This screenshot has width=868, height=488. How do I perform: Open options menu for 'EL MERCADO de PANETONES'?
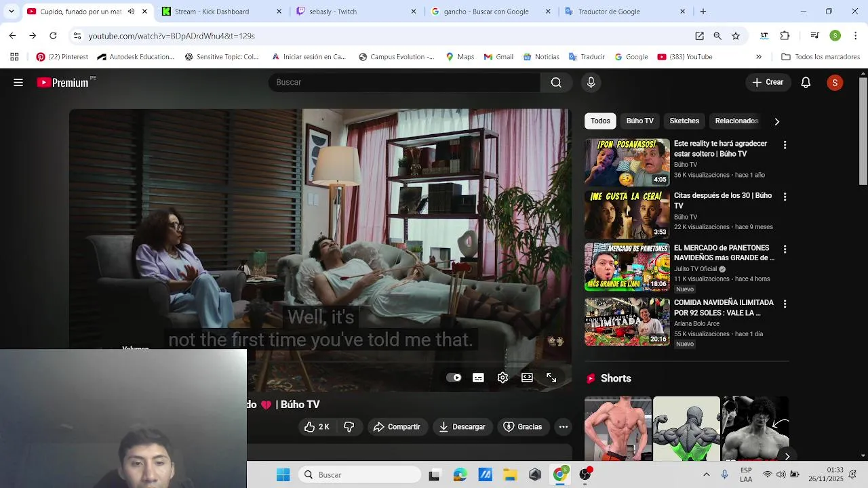(785, 249)
